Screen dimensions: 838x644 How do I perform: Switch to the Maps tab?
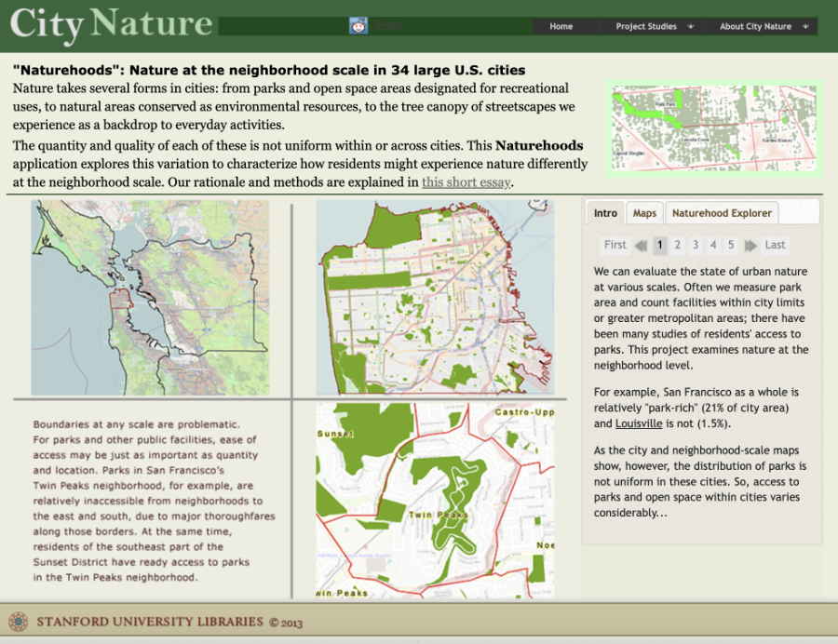click(x=644, y=213)
